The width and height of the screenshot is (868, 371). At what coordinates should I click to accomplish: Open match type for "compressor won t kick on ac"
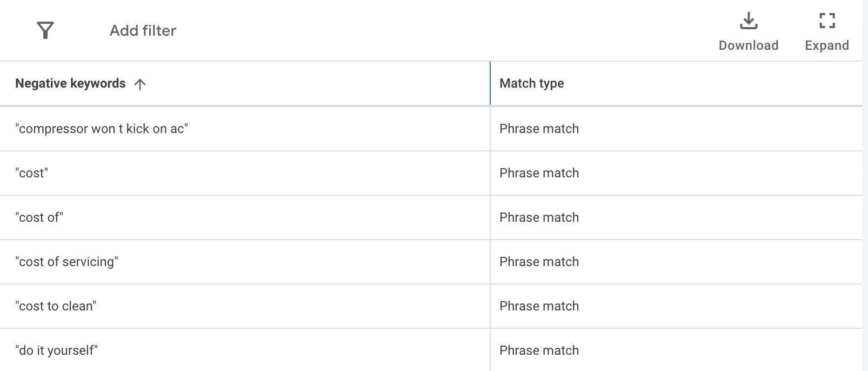click(539, 129)
